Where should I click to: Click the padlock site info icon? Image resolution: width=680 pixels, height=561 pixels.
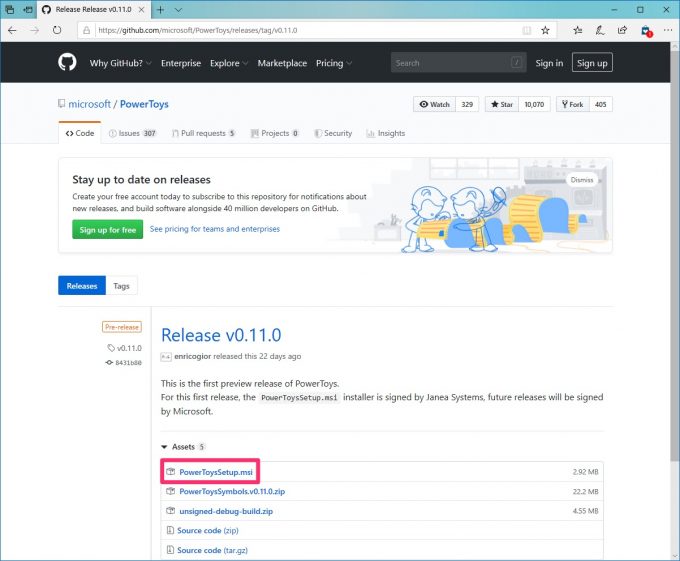[87, 30]
